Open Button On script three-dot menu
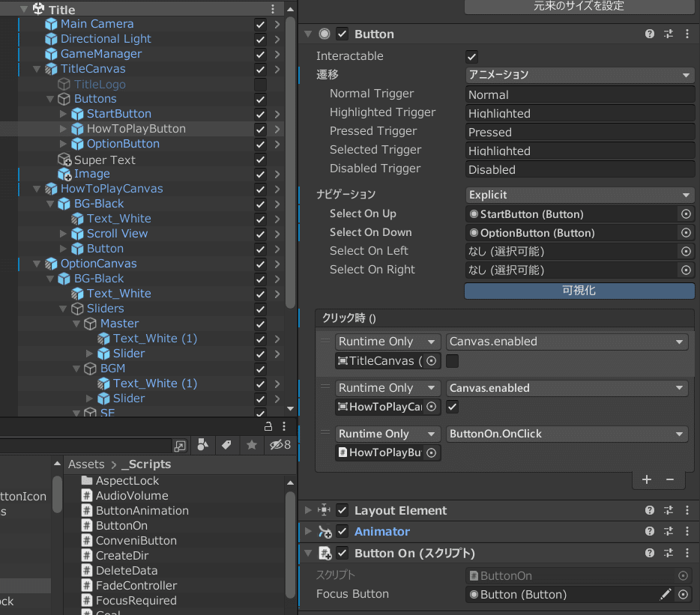This screenshot has width=700, height=615. (687, 553)
